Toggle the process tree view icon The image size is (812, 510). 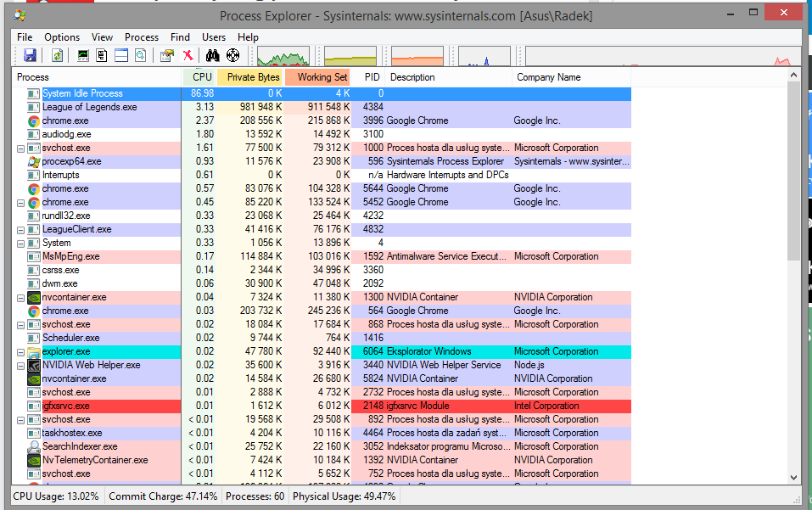point(102,55)
